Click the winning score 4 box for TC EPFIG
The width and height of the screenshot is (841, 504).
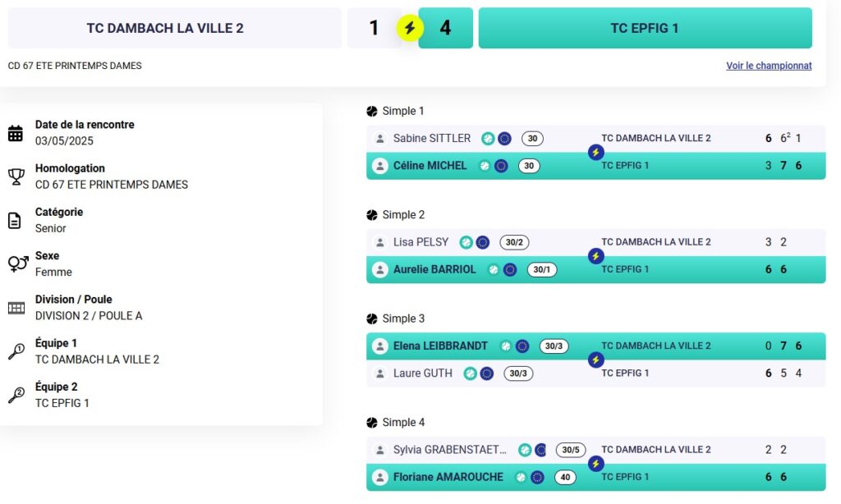tap(445, 28)
